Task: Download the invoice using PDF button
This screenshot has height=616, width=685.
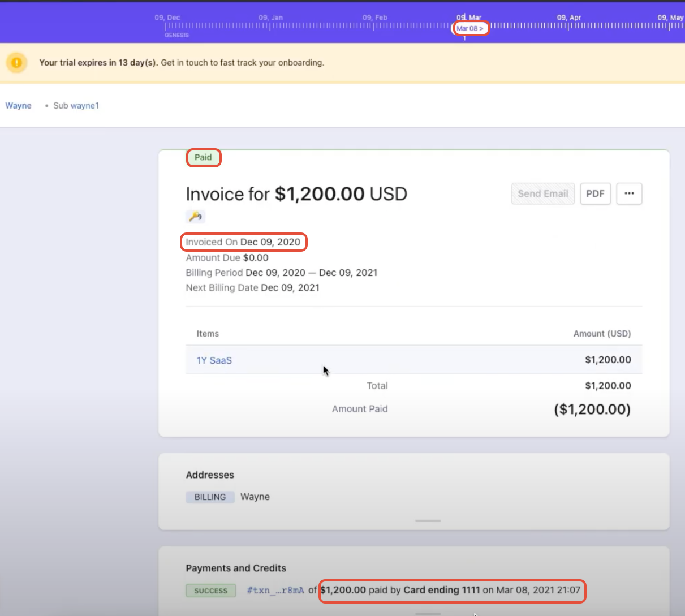Action: (x=595, y=193)
